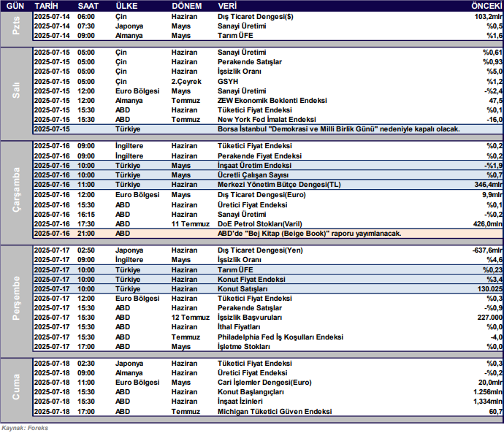Click Philadelphia Fed İş Koşulları Endeksi entry
This screenshot has height=433, width=504.
[280, 337]
